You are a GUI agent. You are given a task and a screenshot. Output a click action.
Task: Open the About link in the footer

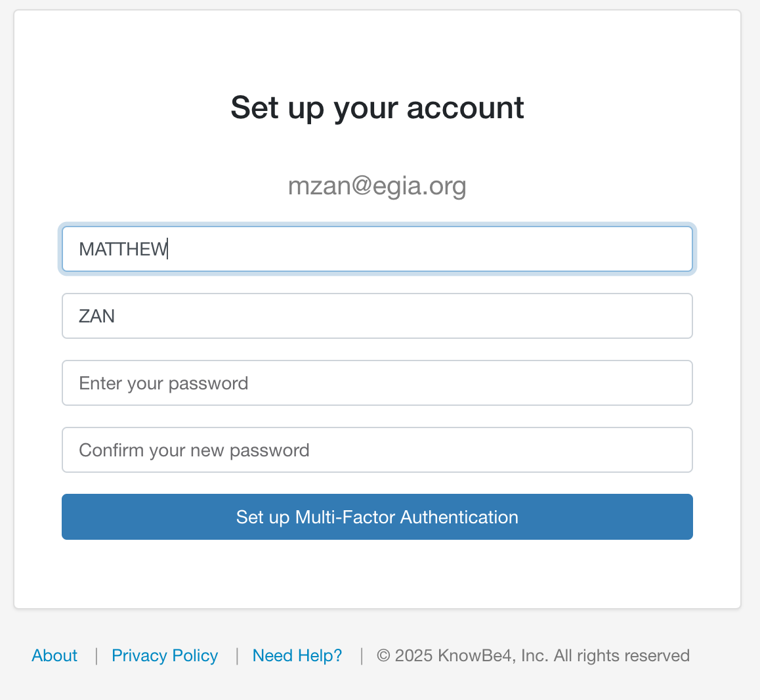tap(54, 655)
